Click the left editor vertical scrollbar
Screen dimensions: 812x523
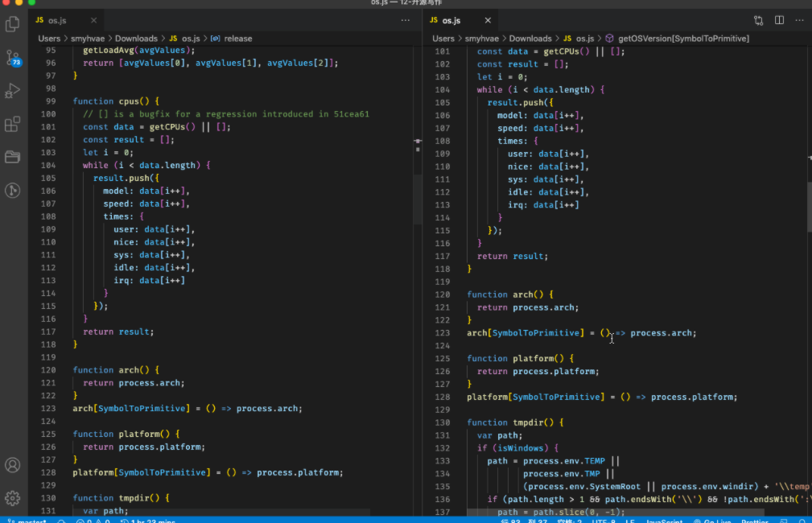(x=418, y=200)
